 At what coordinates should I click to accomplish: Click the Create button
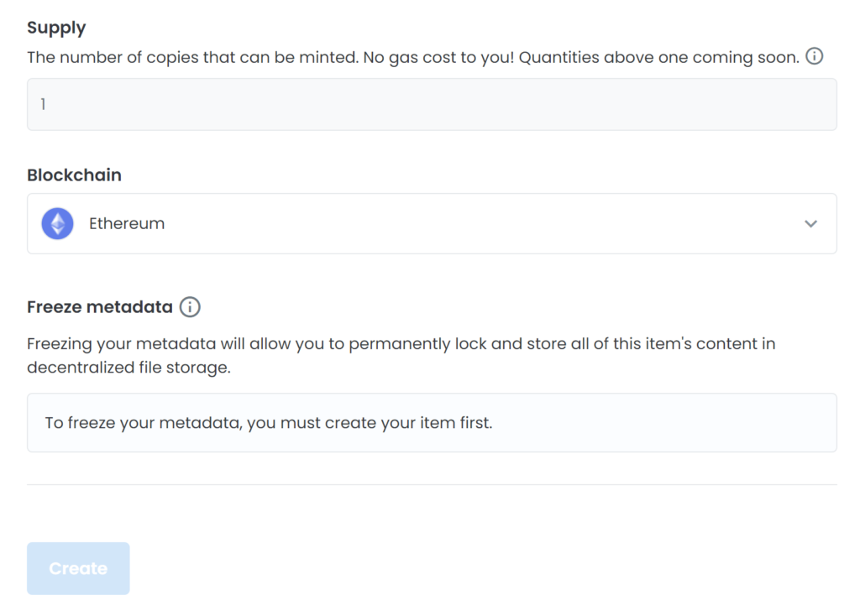click(x=78, y=568)
